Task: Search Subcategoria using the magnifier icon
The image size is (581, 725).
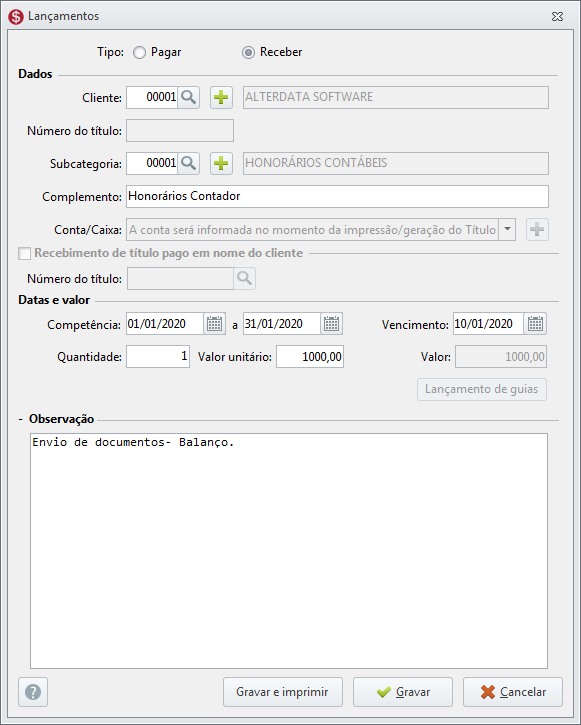Action: pyautogui.click(x=189, y=163)
